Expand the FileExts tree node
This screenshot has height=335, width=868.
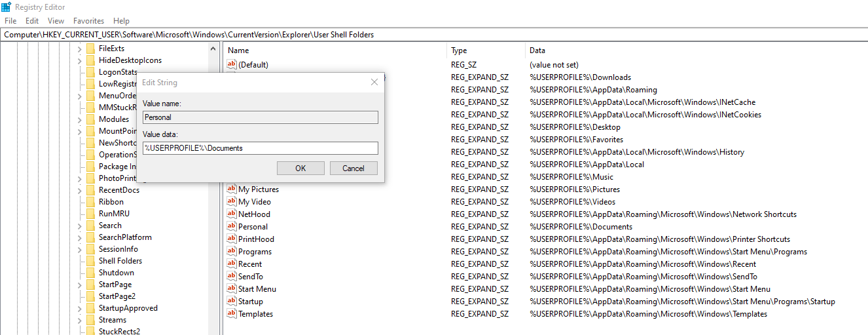79,49
